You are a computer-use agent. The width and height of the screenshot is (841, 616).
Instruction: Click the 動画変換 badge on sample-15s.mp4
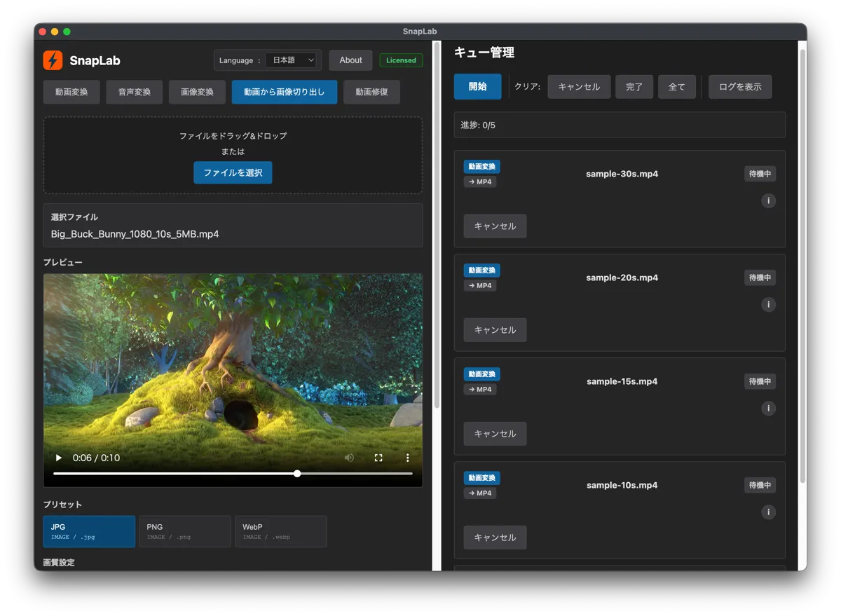coord(481,374)
